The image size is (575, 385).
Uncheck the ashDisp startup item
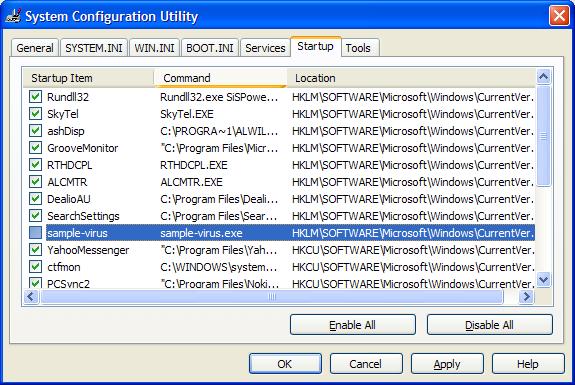(x=35, y=131)
